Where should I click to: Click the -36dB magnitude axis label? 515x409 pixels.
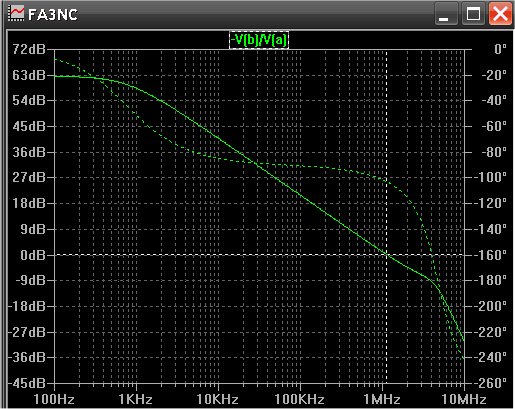coord(27,357)
